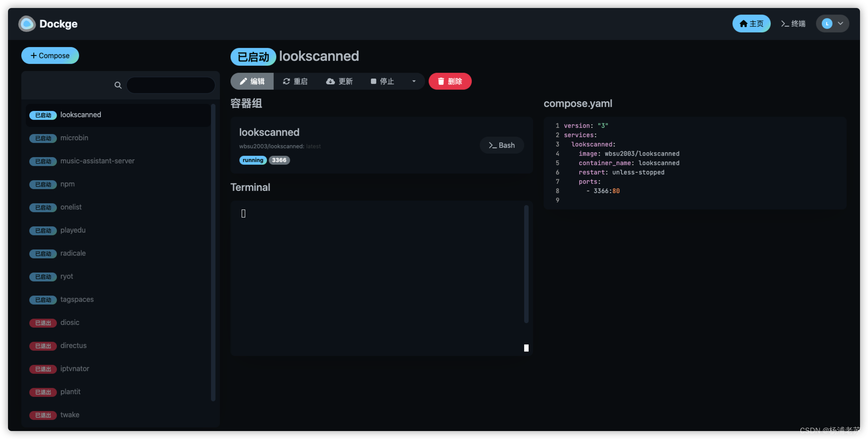Image resolution: width=868 pixels, height=439 pixels.
Task: Focus the stack search input field
Action: tap(171, 85)
